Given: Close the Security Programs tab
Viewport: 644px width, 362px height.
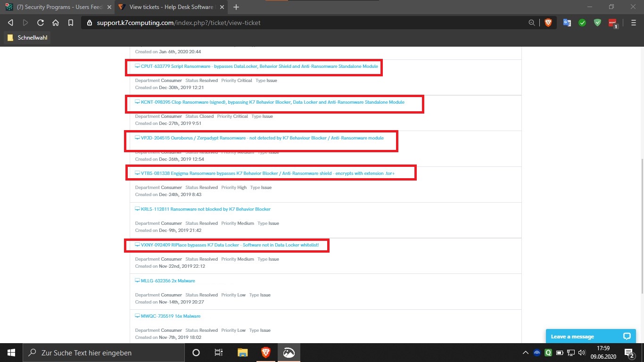Looking at the screenshot, I should 108,7.
